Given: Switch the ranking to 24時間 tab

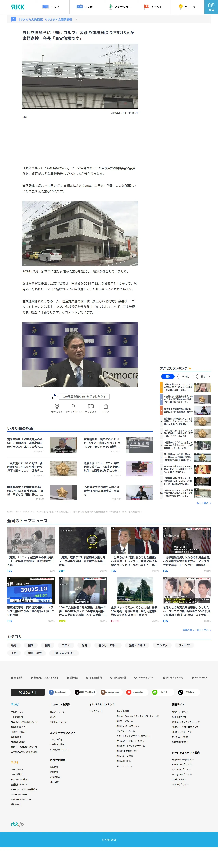Looking at the screenshot, I should tap(185, 377).
